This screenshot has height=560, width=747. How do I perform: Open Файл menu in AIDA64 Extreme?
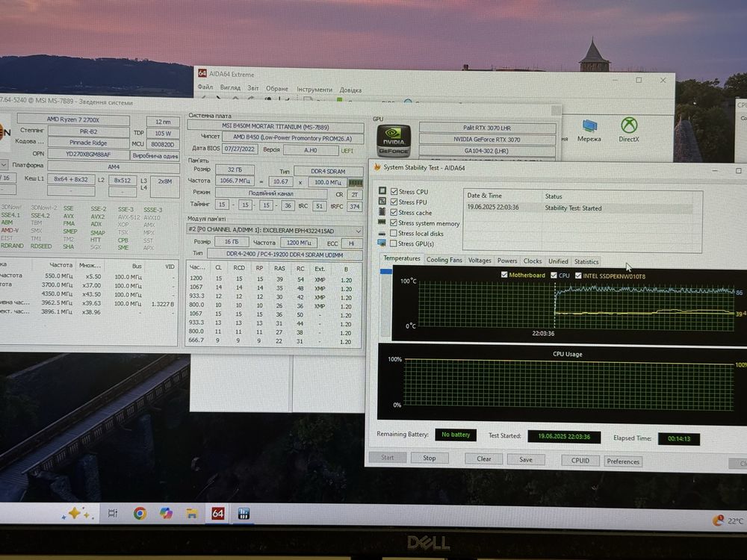(205, 87)
